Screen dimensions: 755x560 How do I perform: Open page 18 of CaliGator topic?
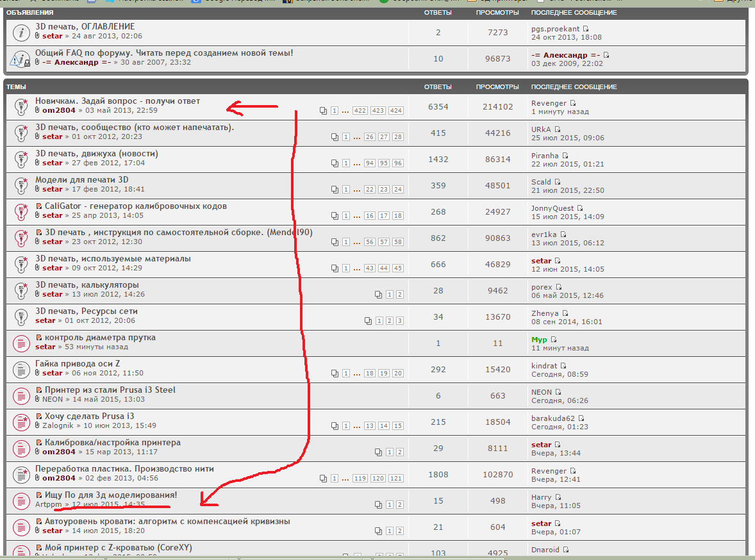click(x=398, y=216)
